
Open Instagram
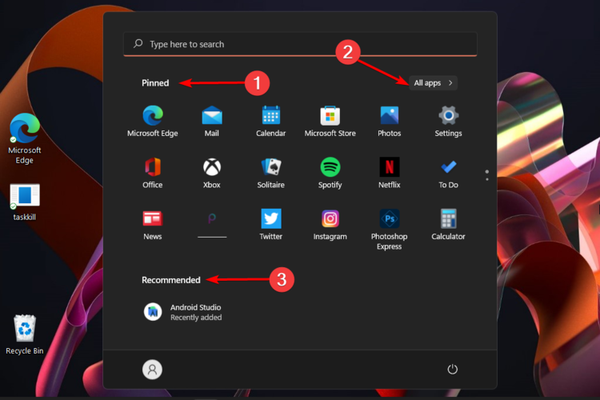point(330,225)
